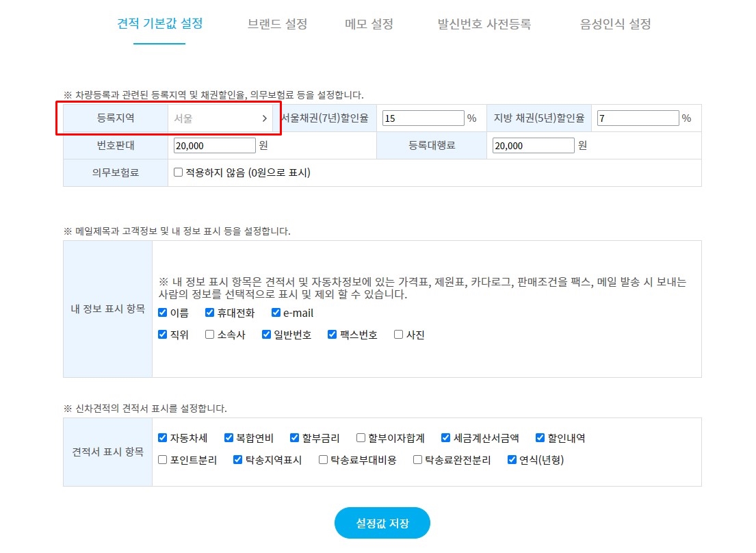
Task: Click the 등록지역 row label
Action: point(116,118)
